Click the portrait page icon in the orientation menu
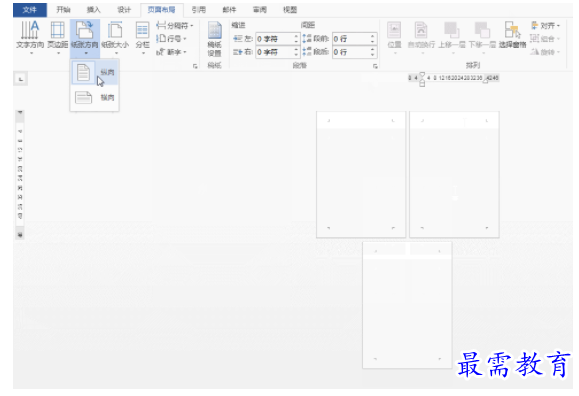 [x=83, y=72]
